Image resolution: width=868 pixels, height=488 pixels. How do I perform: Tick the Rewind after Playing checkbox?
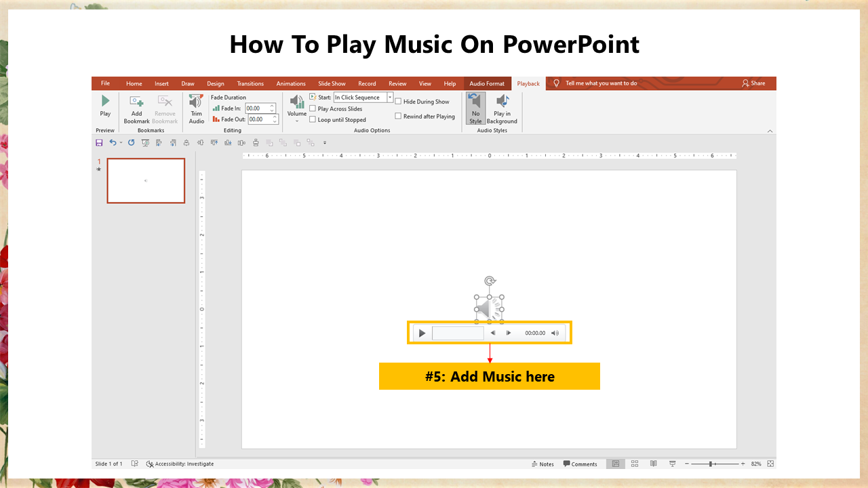[398, 116]
